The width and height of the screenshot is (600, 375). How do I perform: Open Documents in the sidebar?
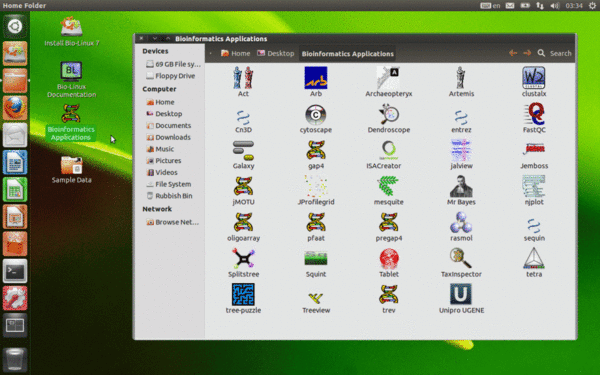point(168,125)
